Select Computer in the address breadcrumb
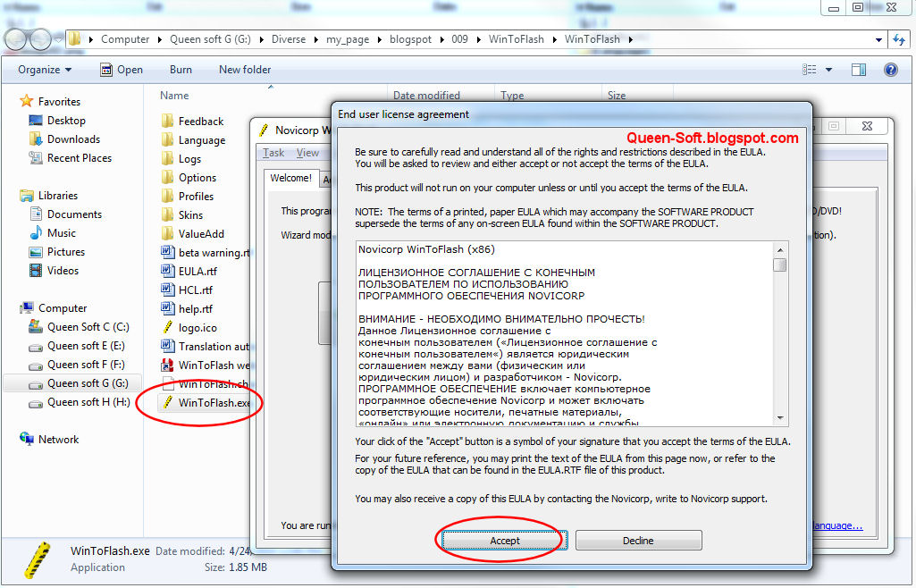 pyautogui.click(x=125, y=39)
